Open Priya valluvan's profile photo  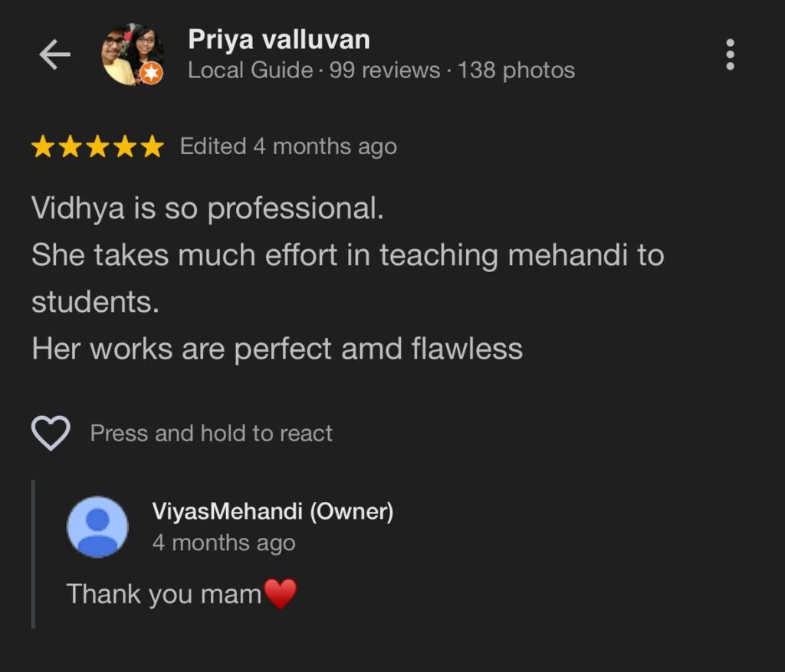131,54
